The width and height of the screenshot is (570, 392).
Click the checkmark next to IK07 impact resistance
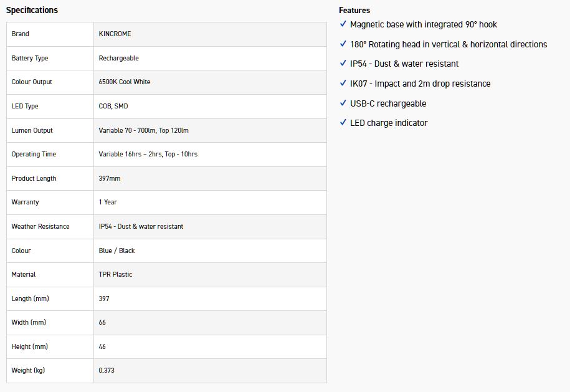tap(343, 83)
